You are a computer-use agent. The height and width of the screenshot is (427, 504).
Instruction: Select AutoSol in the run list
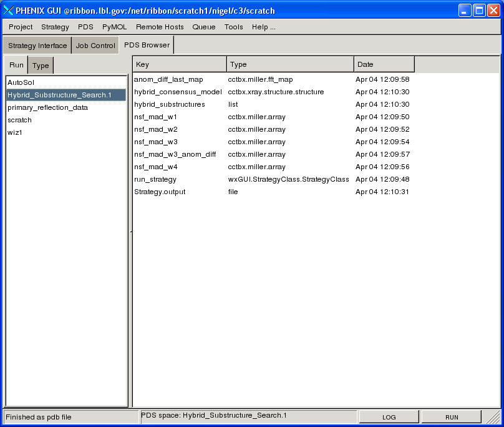(21, 82)
